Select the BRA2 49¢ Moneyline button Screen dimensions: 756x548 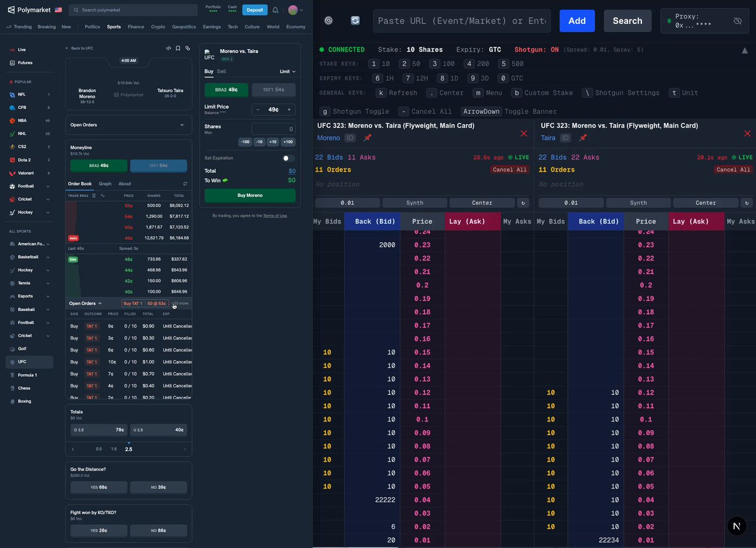pos(98,166)
